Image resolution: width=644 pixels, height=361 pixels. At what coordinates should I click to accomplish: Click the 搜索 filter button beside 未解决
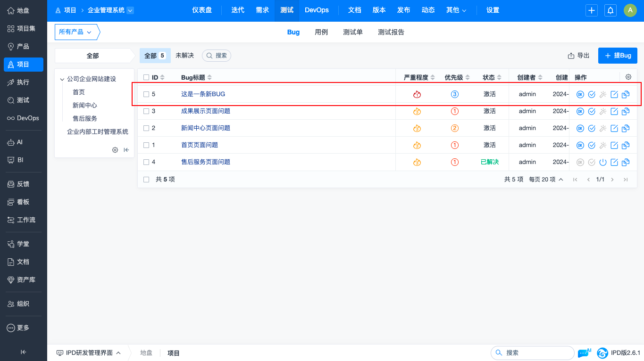coord(217,56)
